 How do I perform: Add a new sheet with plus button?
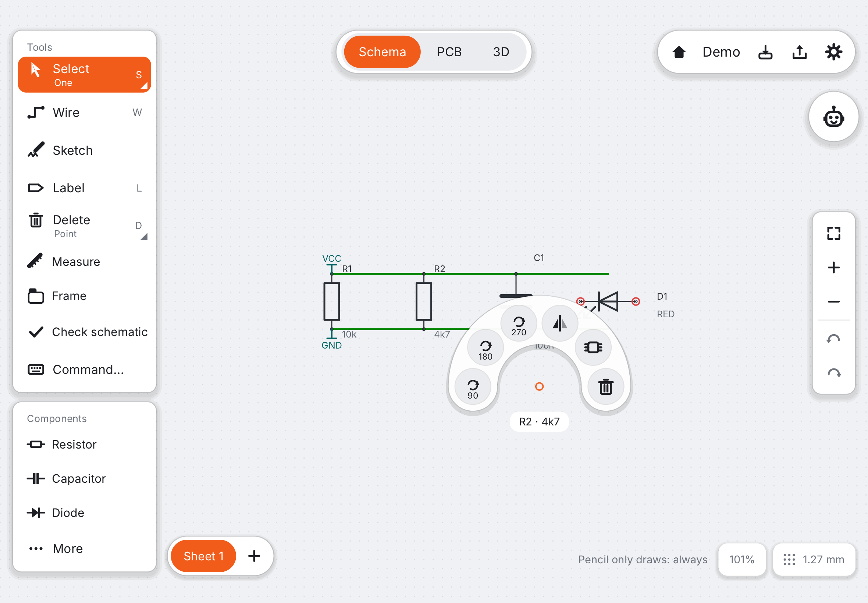(254, 556)
